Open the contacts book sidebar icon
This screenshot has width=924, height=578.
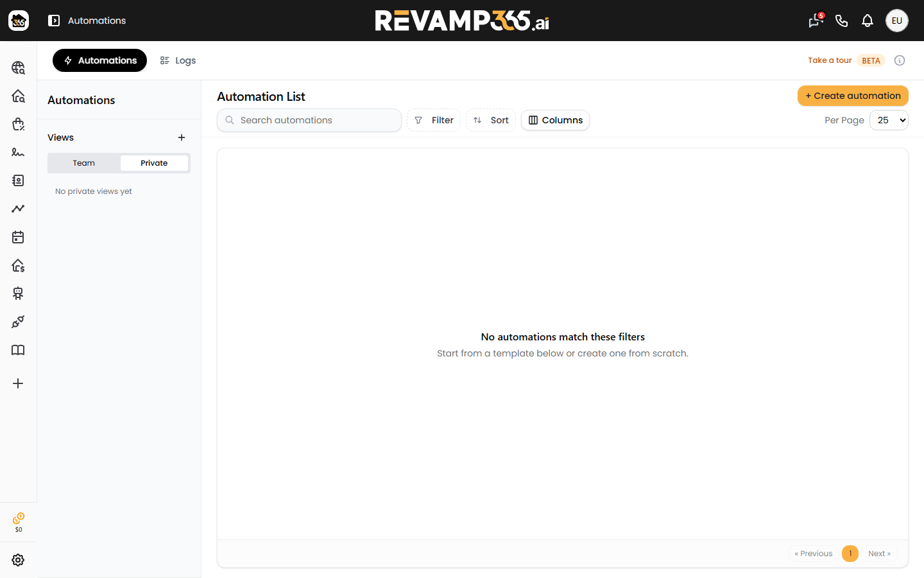(x=18, y=180)
